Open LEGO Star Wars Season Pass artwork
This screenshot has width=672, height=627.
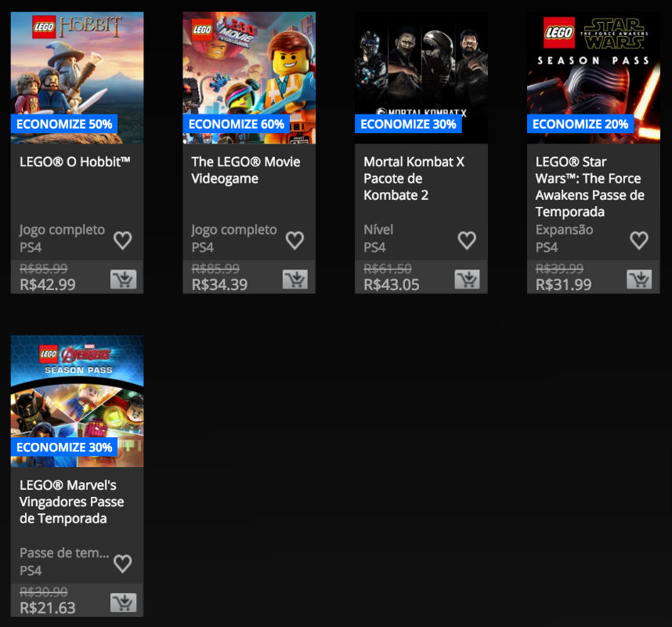click(594, 78)
